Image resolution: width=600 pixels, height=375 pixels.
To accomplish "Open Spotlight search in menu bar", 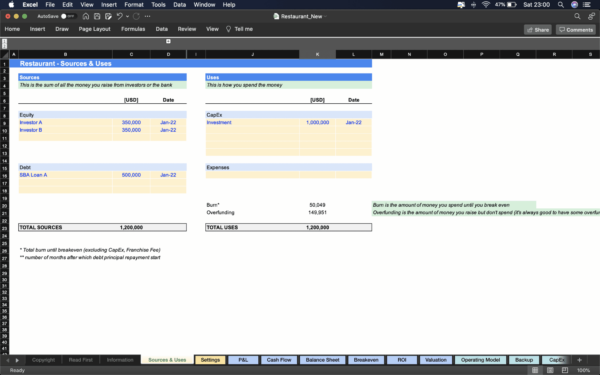I will (561, 5).
